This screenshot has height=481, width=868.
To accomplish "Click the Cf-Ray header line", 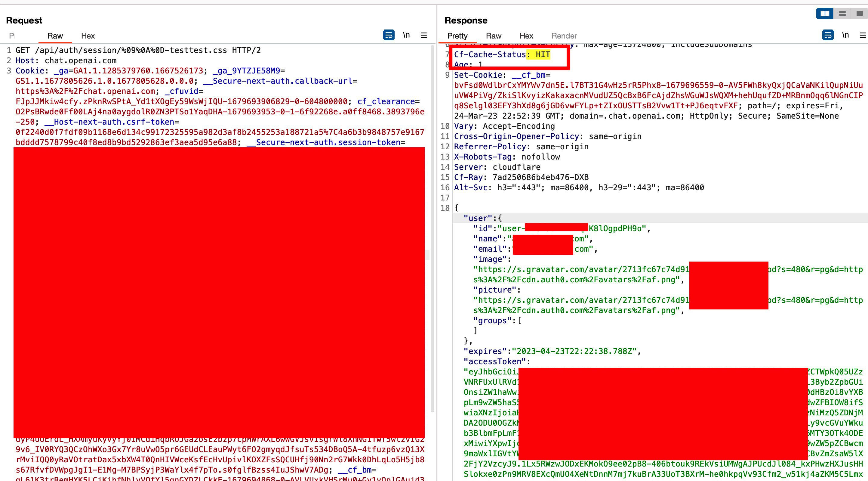I will (521, 177).
